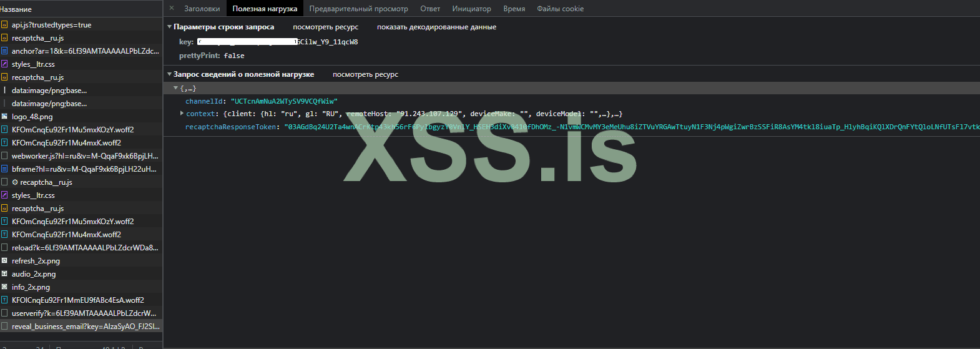The image size is (980, 349).
Task: Click the document icon of anchor?ar=1&k= request
Action: [4, 51]
